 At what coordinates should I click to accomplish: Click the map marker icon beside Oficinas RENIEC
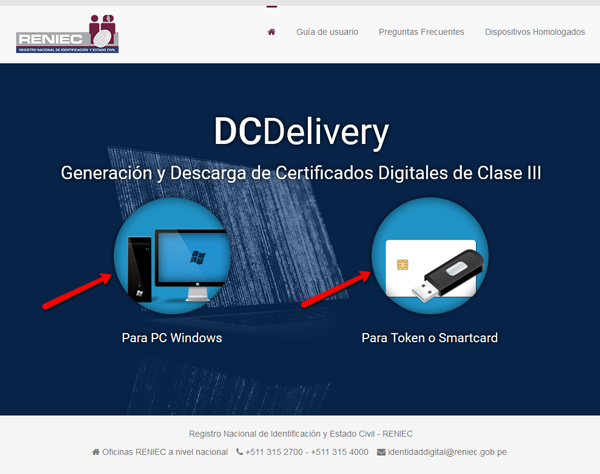tap(96, 453)
